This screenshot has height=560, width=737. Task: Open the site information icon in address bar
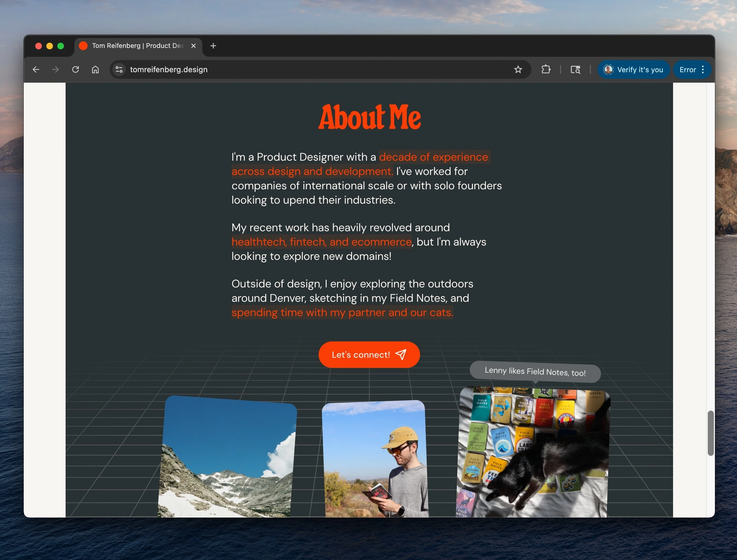[x=119, y=69]
